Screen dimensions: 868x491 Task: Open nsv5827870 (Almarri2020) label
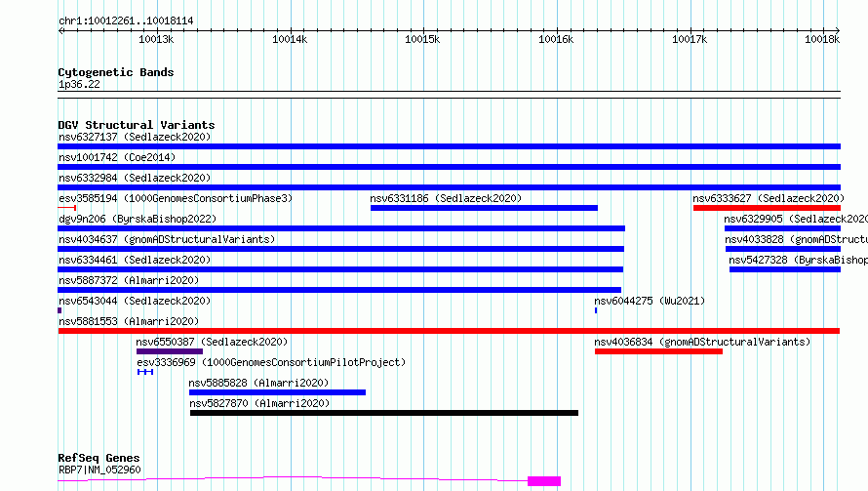(259, 403)
